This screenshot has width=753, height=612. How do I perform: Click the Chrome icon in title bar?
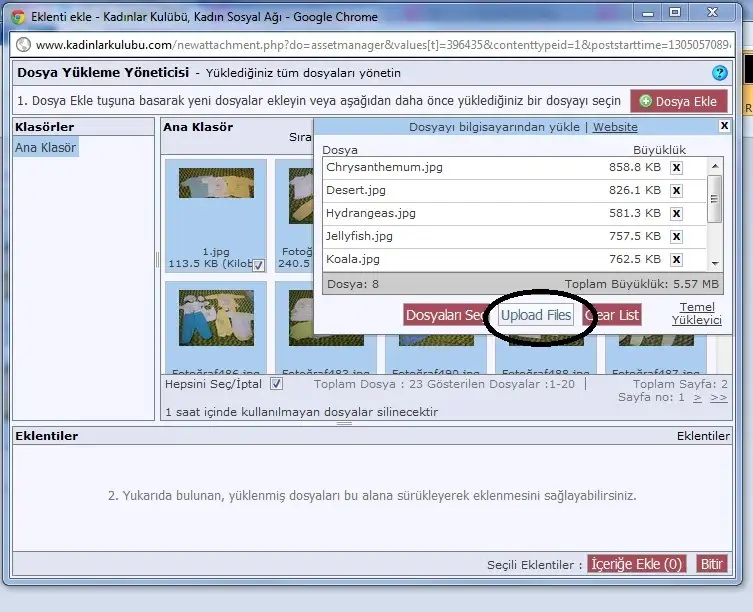tap(18, 17)
